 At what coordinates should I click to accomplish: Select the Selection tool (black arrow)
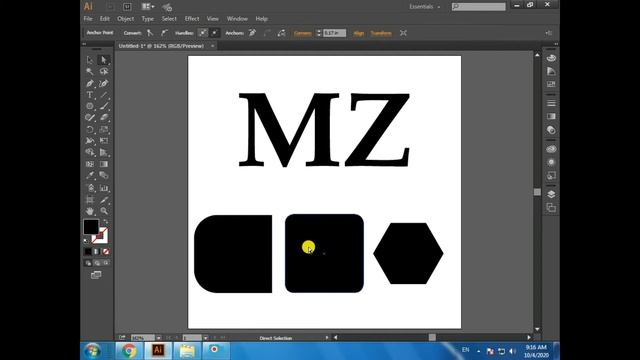[90, 60]
